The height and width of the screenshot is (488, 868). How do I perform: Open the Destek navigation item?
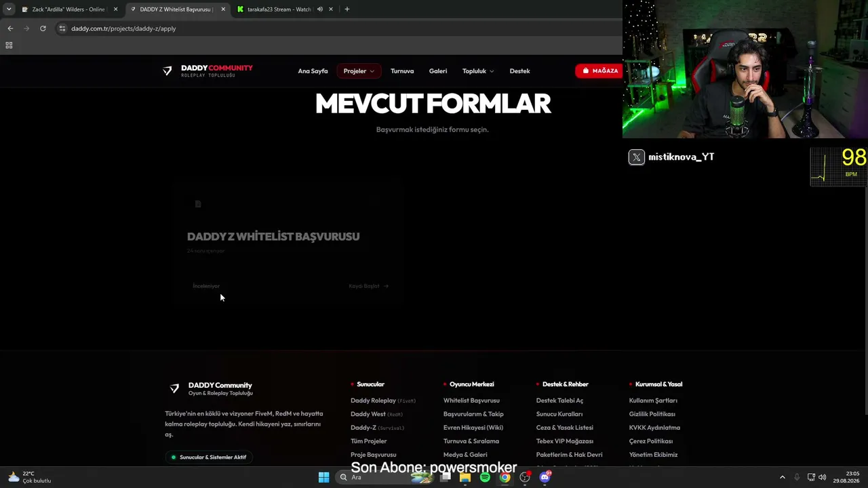point(520,71)
